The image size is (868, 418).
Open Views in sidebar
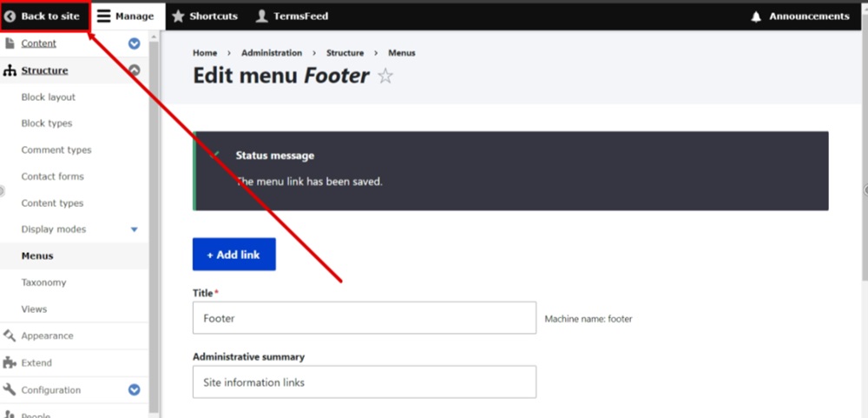[35, 309]
